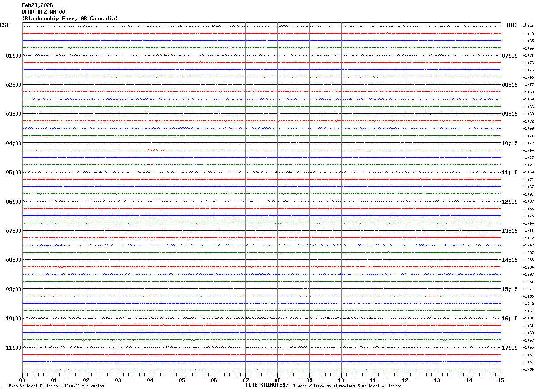Click the vertical division 1000.00 microvolts note
Viewport: 536px width, 392px height.
[56, 386]
